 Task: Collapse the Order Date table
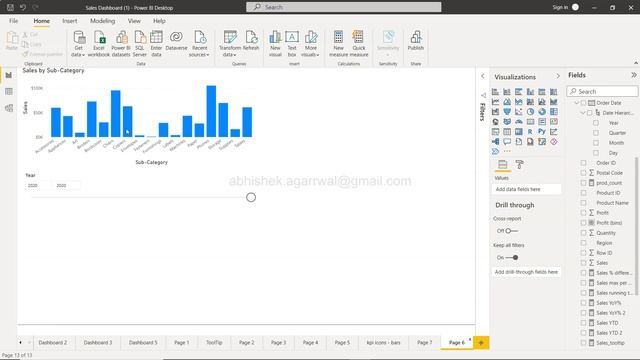pos(576,103)
